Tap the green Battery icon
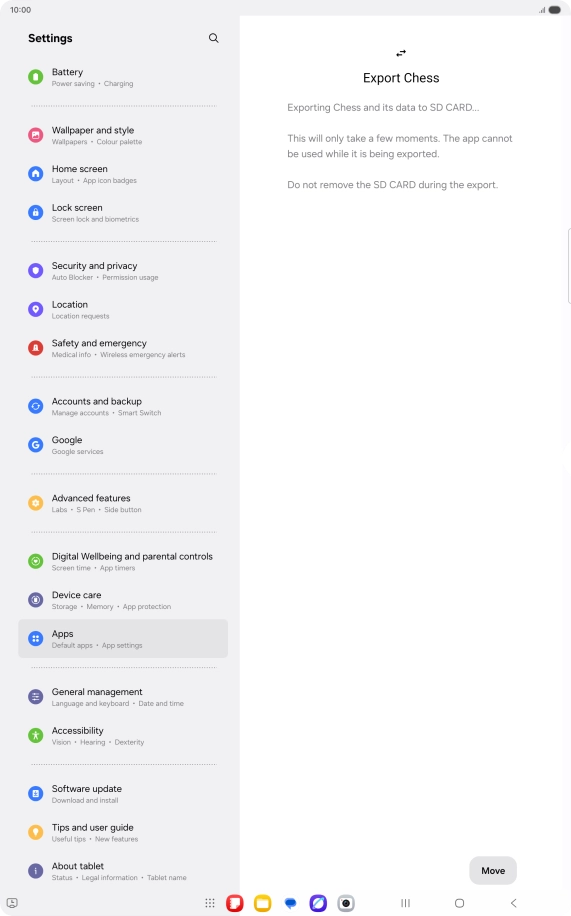Viewport: 571px width, 916px height. point(36,77)
